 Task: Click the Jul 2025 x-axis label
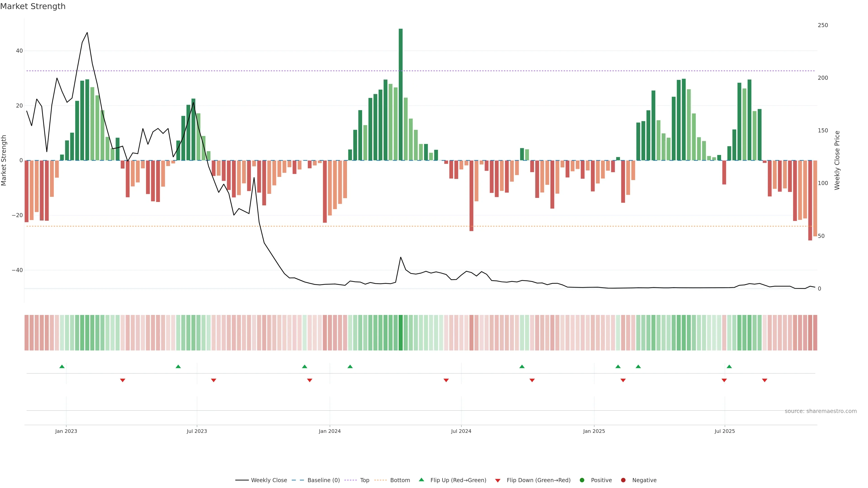point(724,431)
